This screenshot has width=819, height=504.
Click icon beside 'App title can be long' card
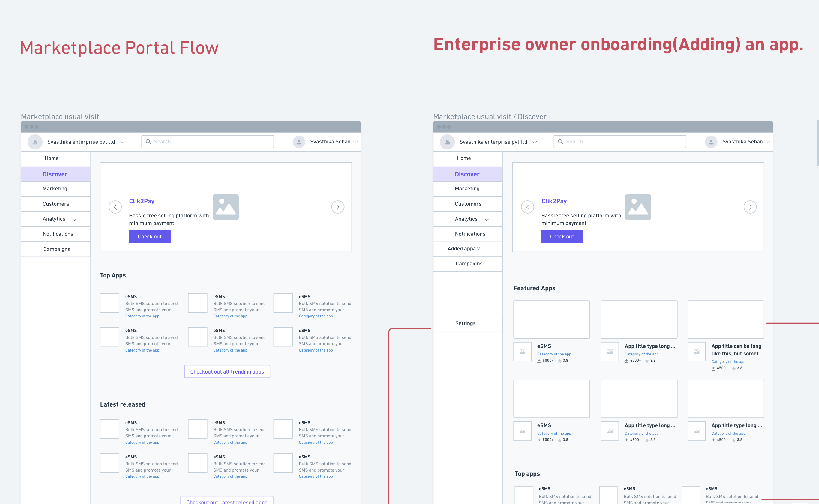tap(697, 352)
